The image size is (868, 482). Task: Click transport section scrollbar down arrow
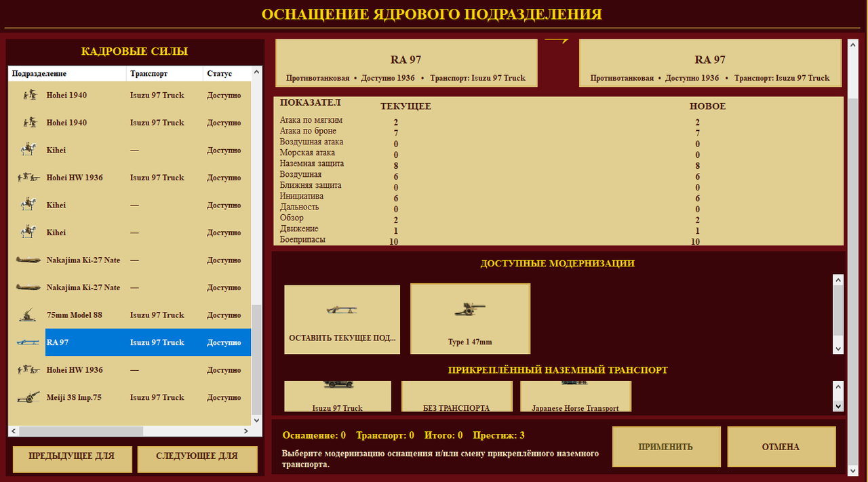click(x=837, y=405)
